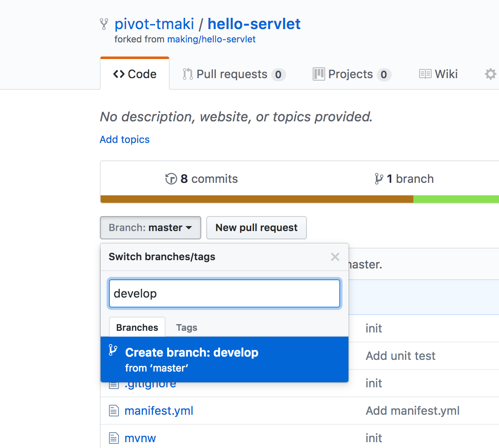The height and width of the screenshot is (448, 499).
Task: Switch to the Tags tab
Action: 187,327
